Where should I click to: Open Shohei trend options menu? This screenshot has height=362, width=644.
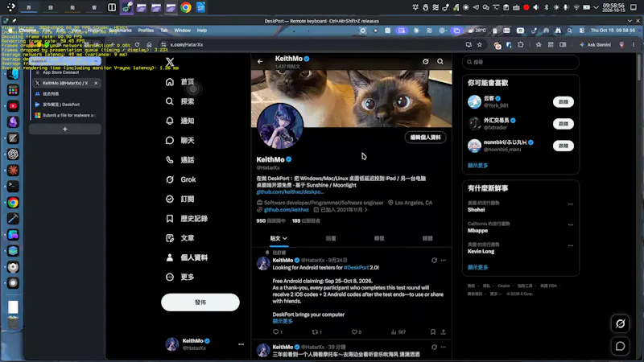point(571,204)
